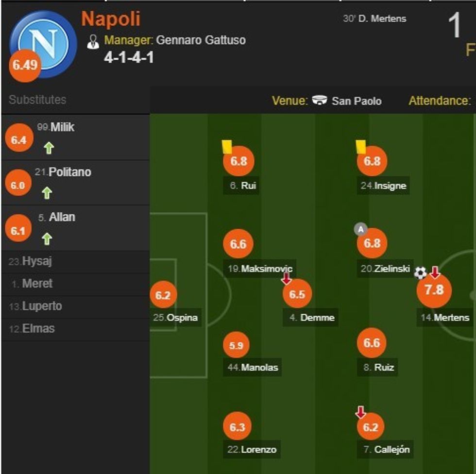This screenshot has height=474, width=476.
Task: Open Politano in the substitutes list
Action: pos(69,172)
